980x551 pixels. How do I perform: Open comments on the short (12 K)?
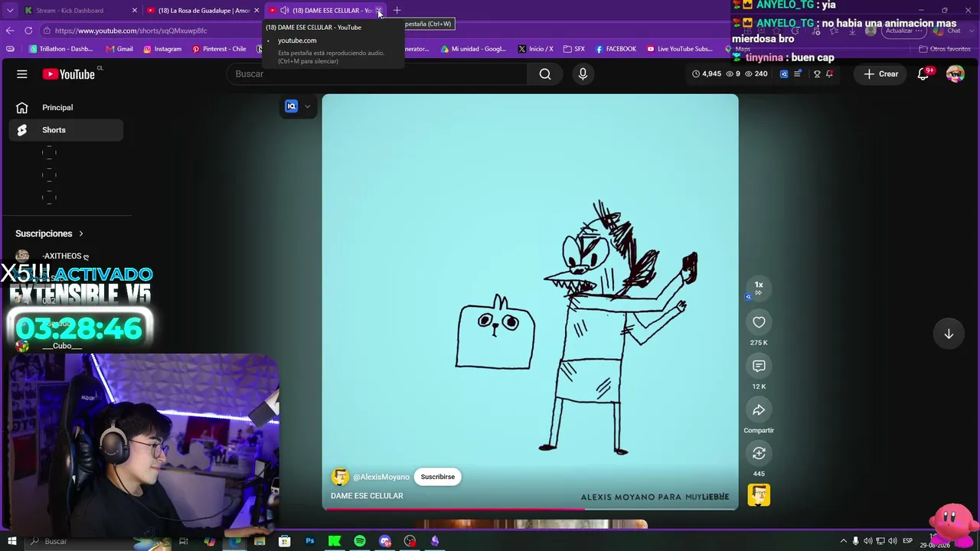click(x=759, y=366)
